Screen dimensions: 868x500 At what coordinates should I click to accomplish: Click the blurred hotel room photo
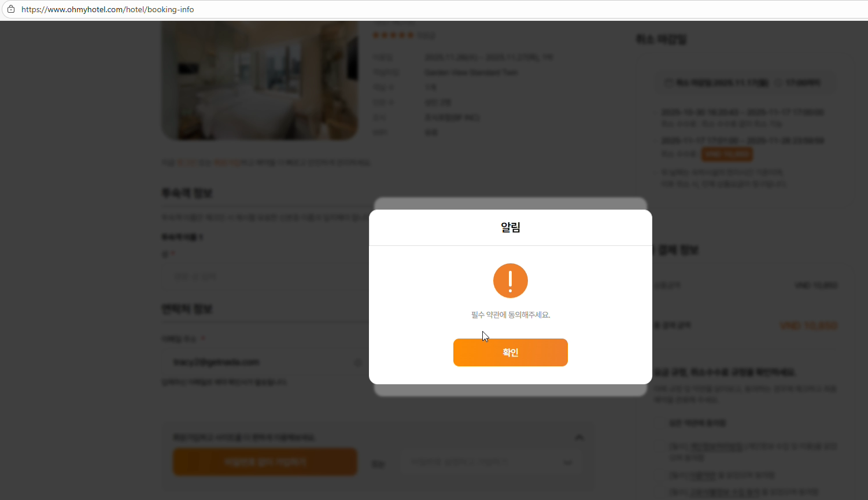259,80
